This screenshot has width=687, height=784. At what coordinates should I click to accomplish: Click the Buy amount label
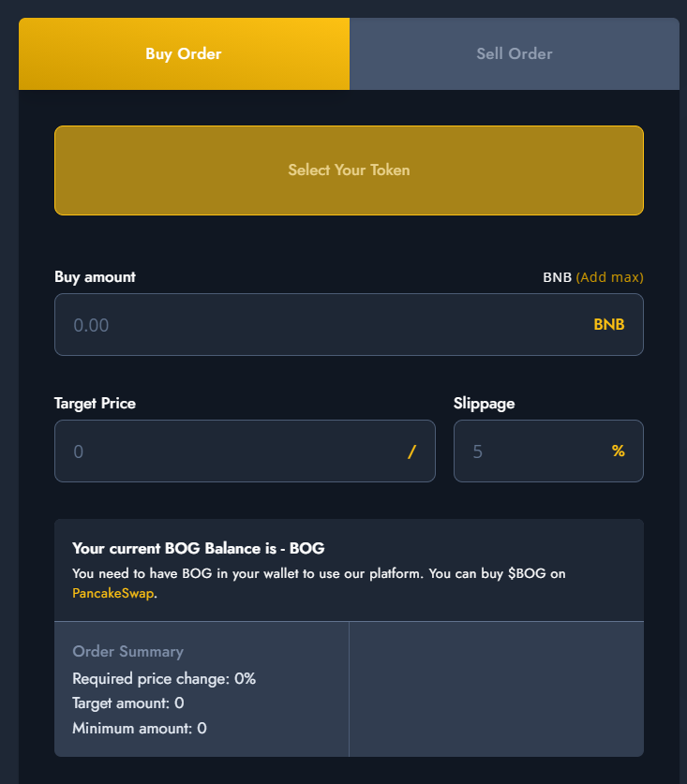coord(95,277)
